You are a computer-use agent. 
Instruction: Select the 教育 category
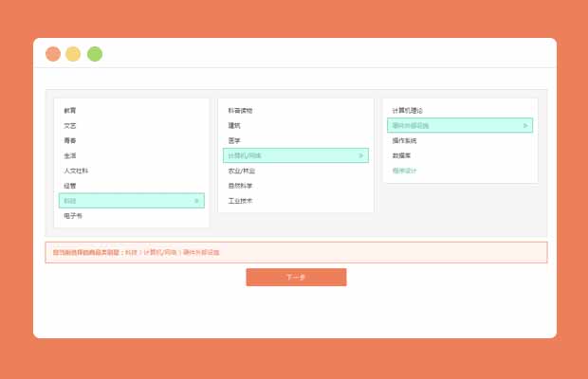coord(70,111)
